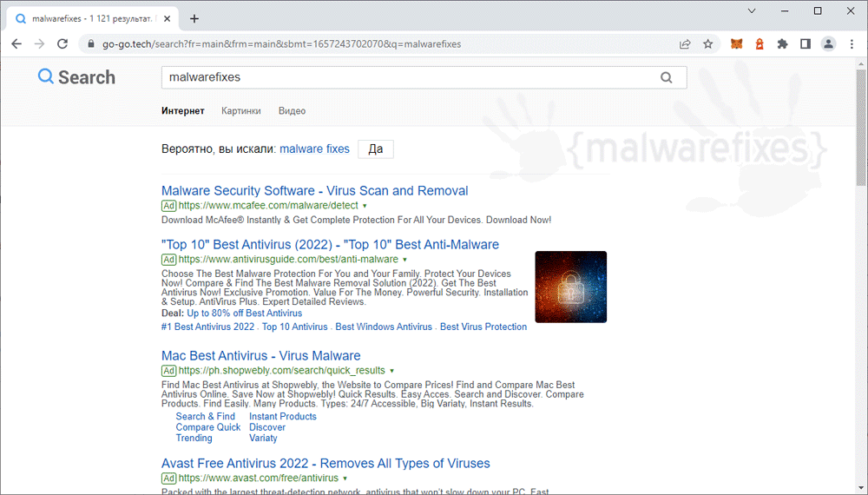The height and width of the screenshot is (495, 868).
Task: Open the tab search chevron in the title bar
Action: pos(752,10)
